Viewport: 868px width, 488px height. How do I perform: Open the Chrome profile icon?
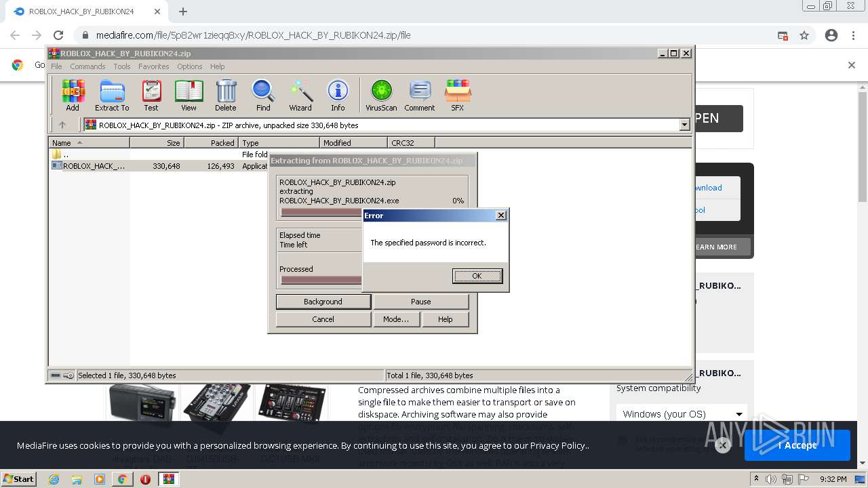pos(831,35)
